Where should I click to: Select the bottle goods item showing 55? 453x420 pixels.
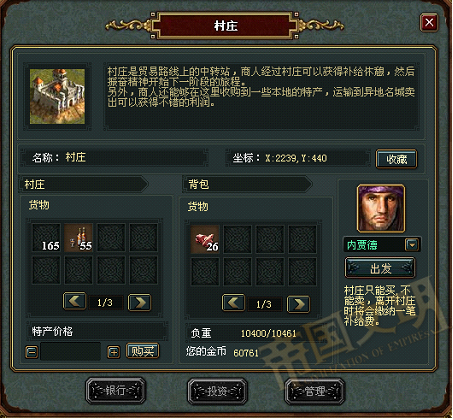coord(79,238)
